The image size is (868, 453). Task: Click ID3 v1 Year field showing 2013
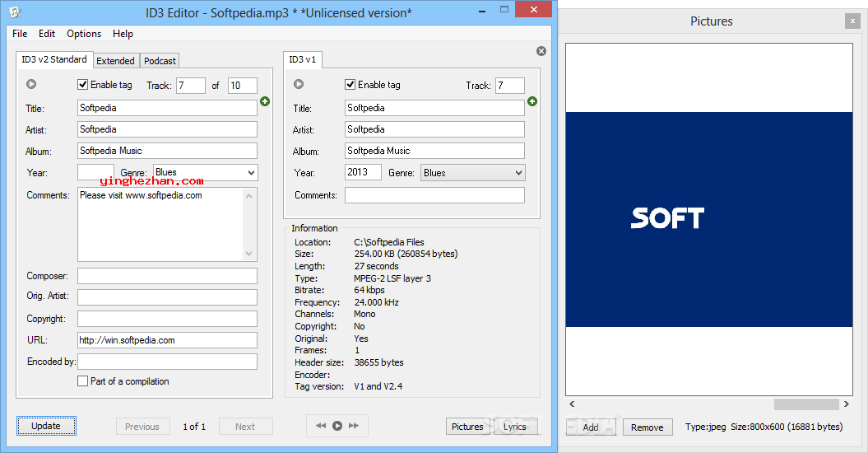click(363, 172)
